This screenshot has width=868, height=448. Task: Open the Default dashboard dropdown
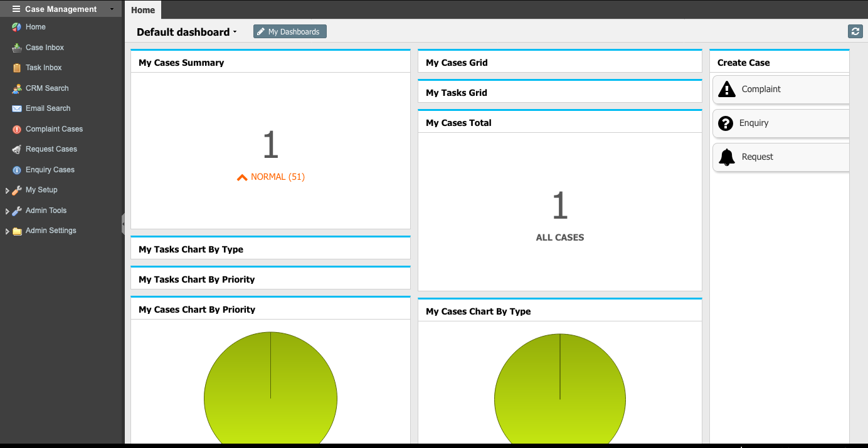click(186, 32)
